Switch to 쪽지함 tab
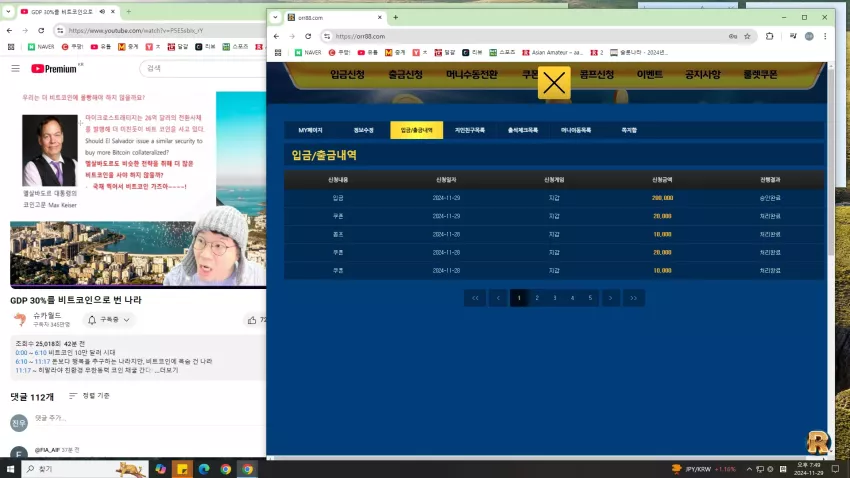The height and width of the screenshot is (478, 850). pos(629,130)
